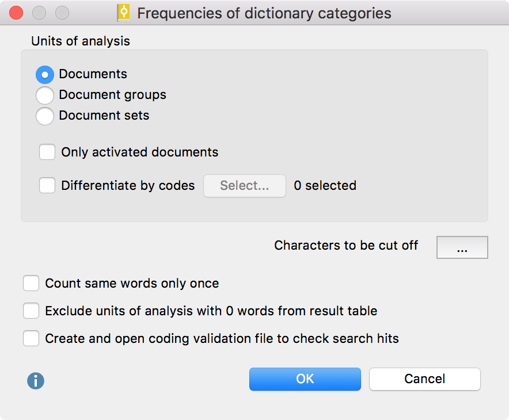Click the Frequencies of dictionary categories title
The width and height of the screenshot is (509, 420).
[x=264, y=13]
